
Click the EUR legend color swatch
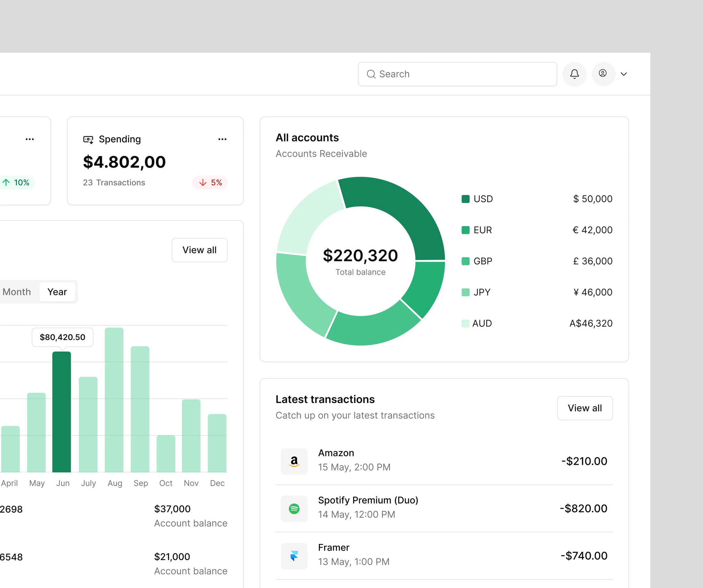(x=465, y=230)
